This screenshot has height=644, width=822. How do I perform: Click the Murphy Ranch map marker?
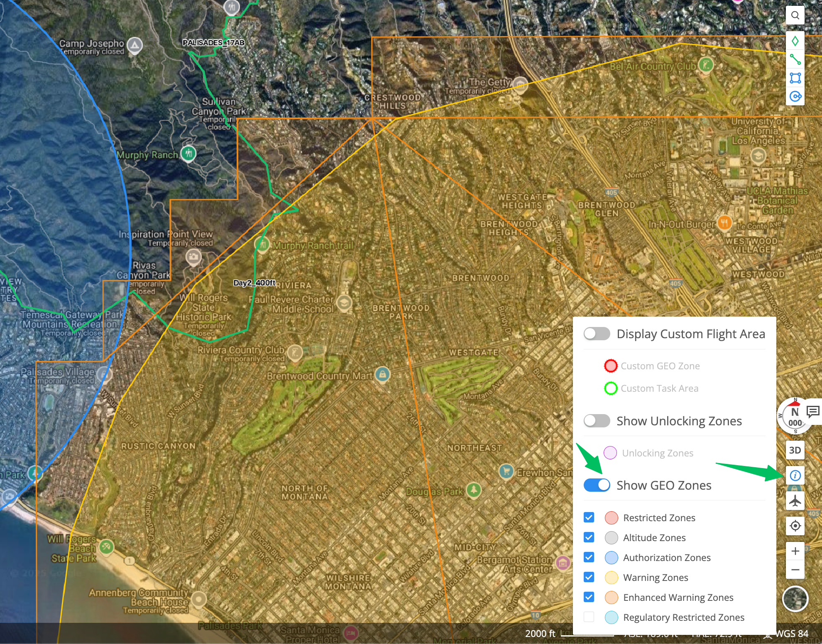point(189,154)
